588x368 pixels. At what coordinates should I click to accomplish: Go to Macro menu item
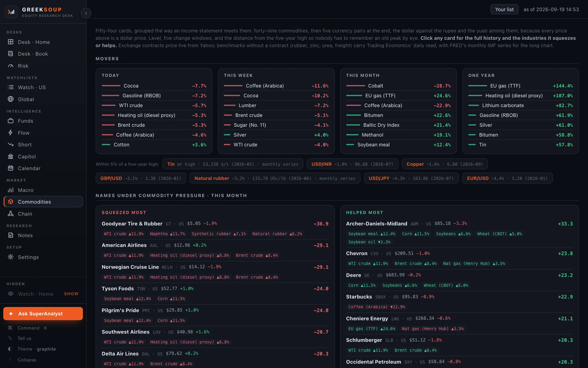[43, 190]
